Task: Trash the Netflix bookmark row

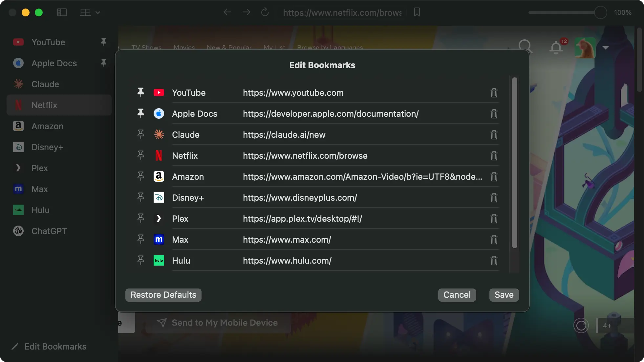Action: (494, 156)
